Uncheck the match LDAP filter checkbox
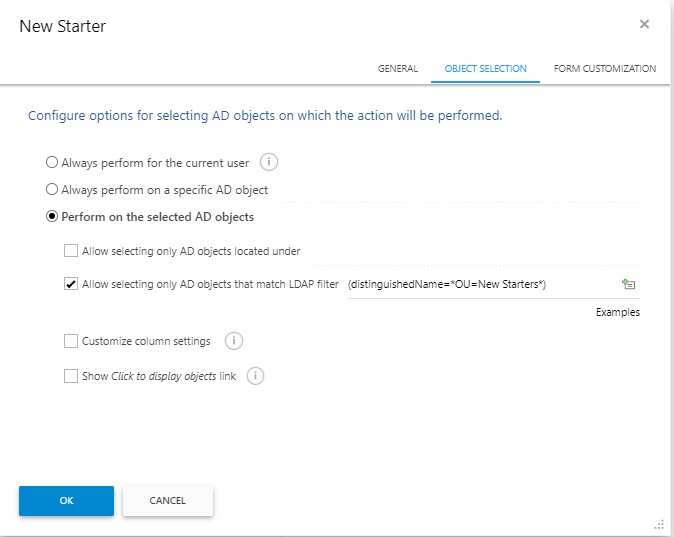 point(71,284)
